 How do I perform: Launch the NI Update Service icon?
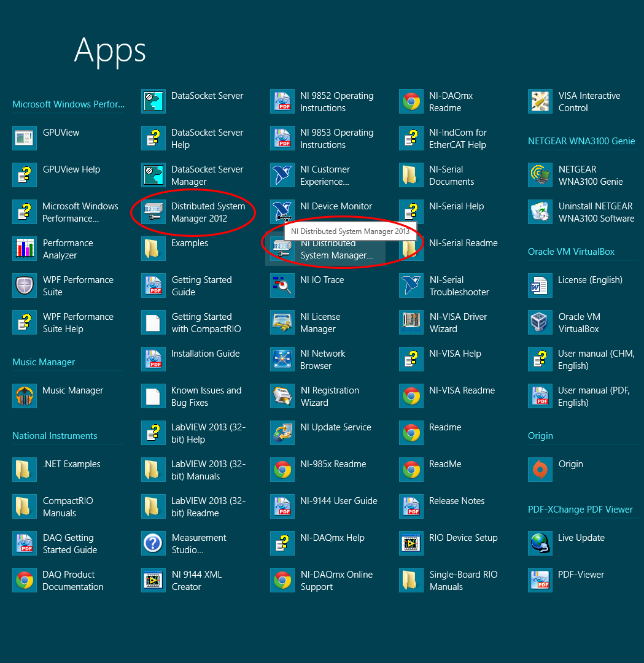tap(282, 433)
